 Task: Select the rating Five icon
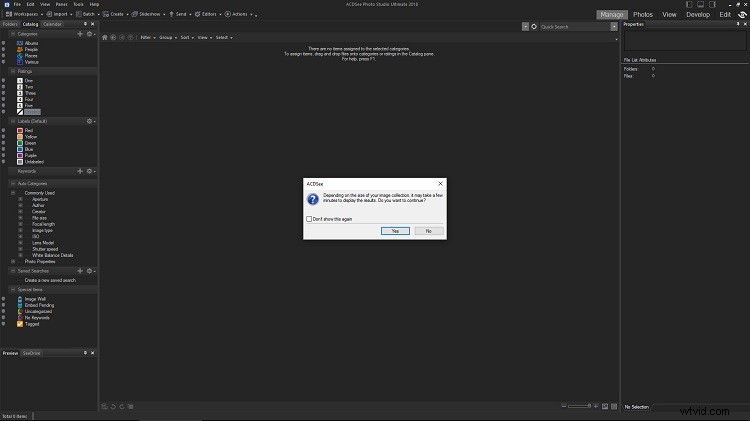click(20, 106)
